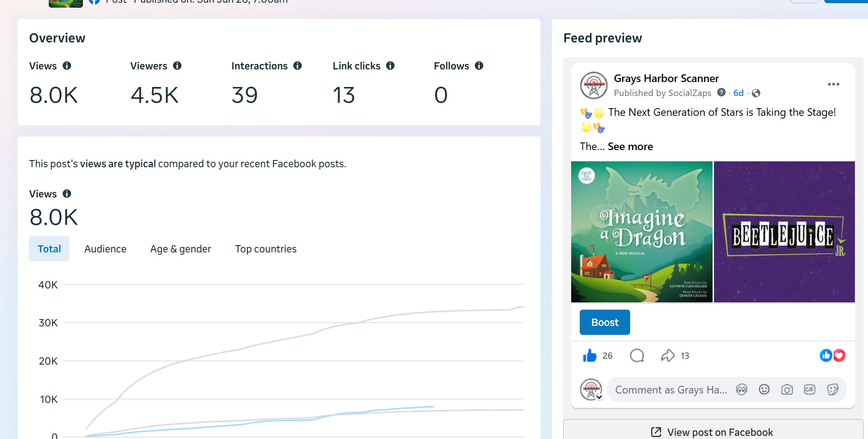Image resolution: width=868 pixels, height=439 pixels.
Task: Insert an avatar sticker in the comment box
Action: [x=741, y=389]
